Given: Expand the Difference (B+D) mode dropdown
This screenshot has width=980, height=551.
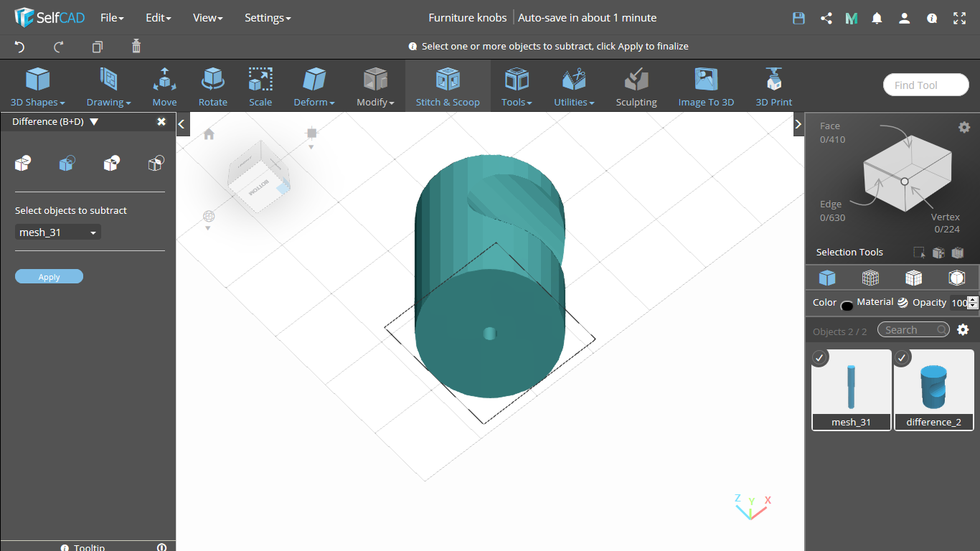Looking at the screenshot, I should (94, 122).
